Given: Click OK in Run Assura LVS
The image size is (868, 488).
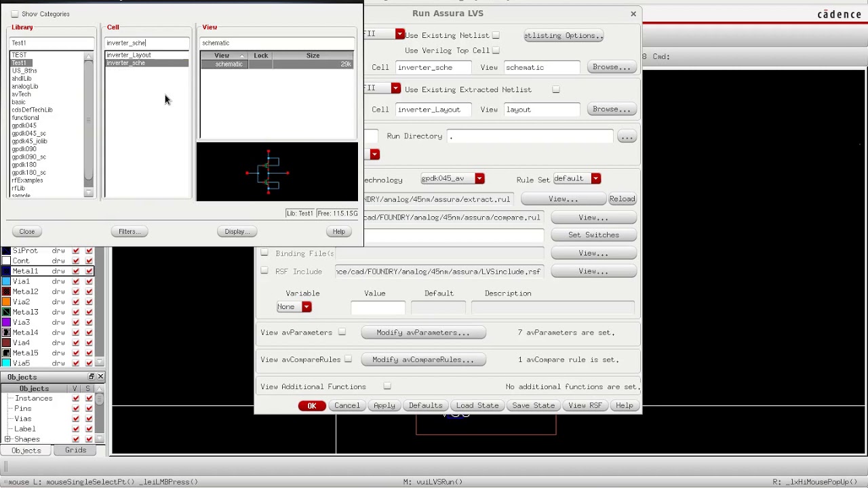Looking at the screenshot, I should pyautogui.click(x=312, y=406).
